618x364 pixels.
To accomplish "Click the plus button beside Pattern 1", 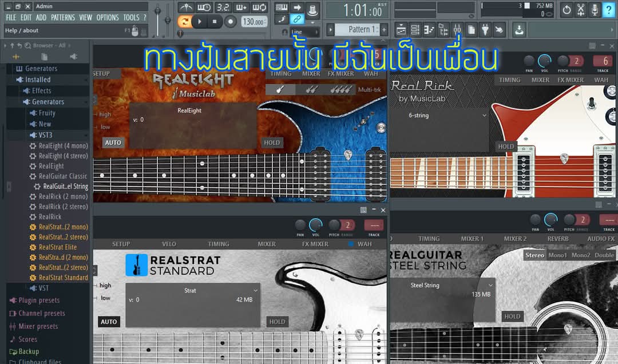I will tap(384, 29).
